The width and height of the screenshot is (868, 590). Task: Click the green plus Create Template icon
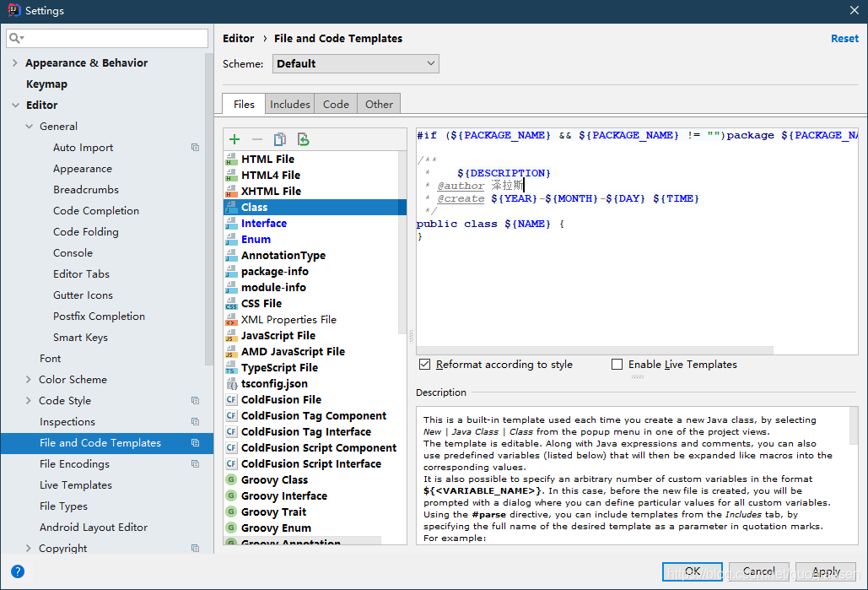[x=235, y=139]
